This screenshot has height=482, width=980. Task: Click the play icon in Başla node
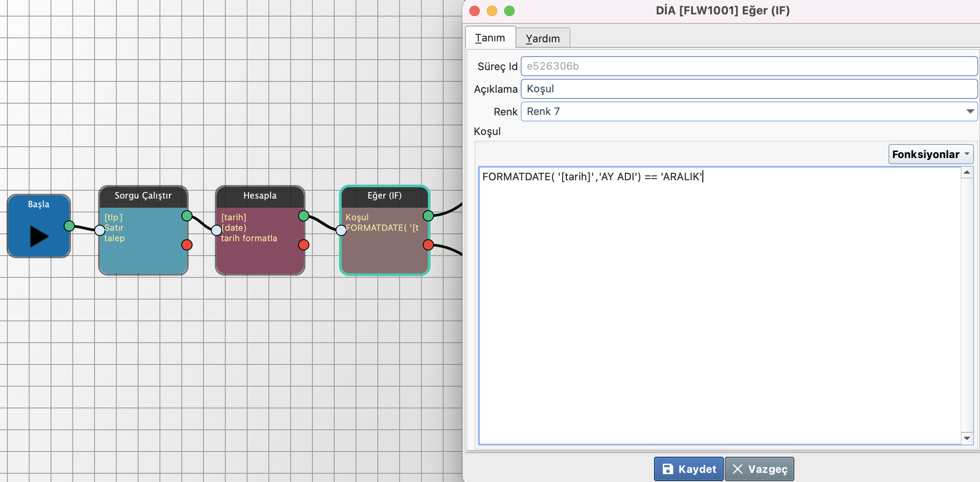click(39, 236)
